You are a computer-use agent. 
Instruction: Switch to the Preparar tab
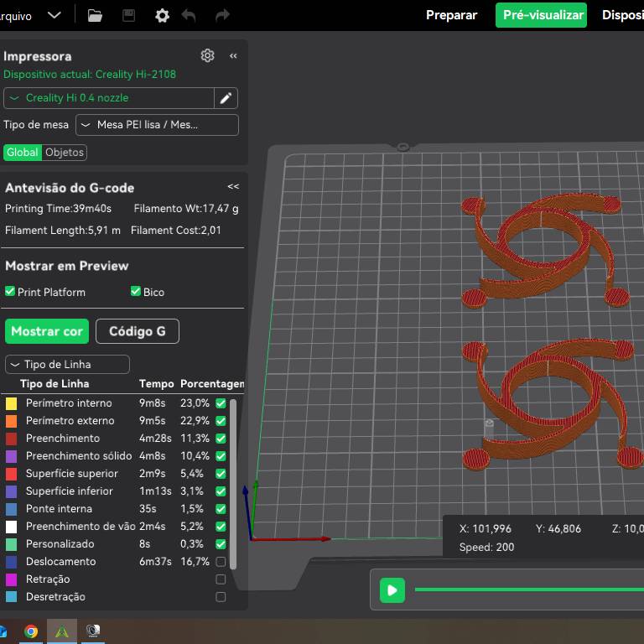(451, 15)
